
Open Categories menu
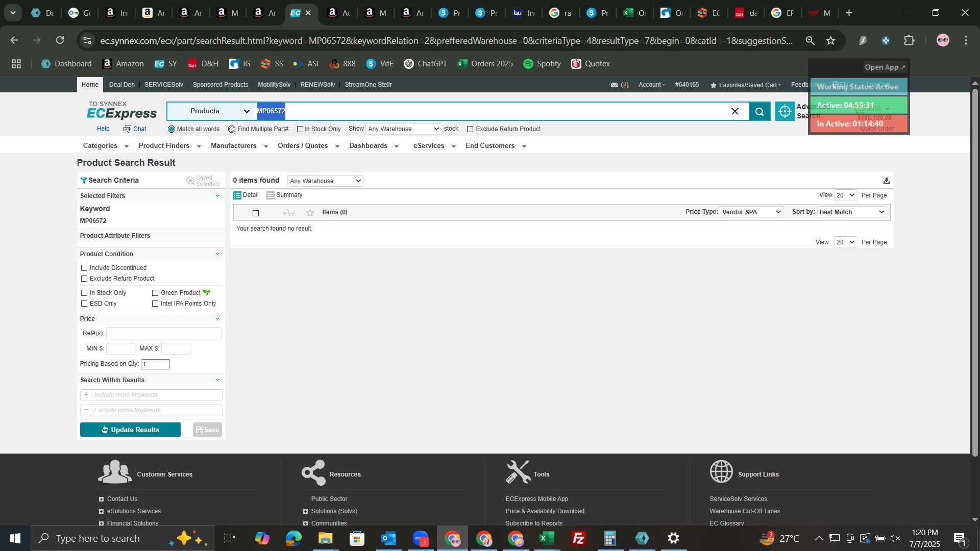coord(106,146)
